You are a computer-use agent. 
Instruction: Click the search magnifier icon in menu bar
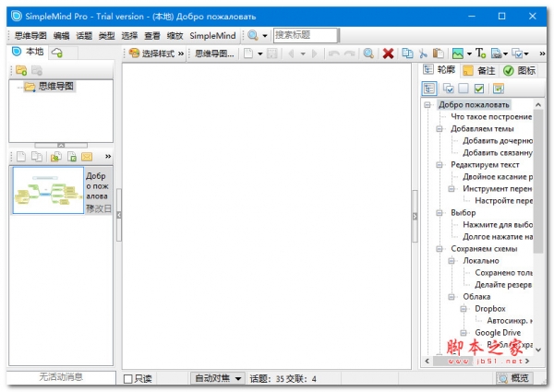[x=253, y=35]
